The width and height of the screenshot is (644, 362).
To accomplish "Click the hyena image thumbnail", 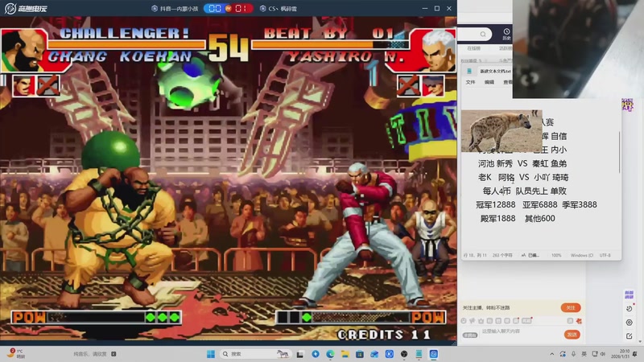I will click(502, 130).
